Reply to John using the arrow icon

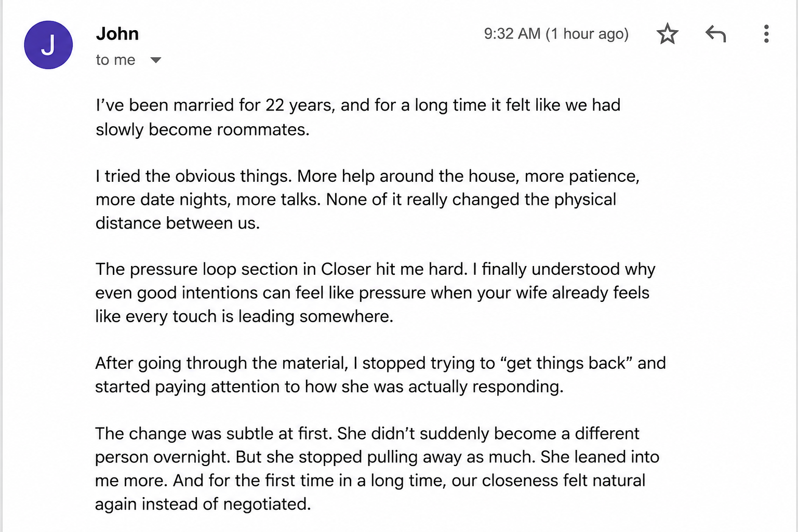click(715, 34)
